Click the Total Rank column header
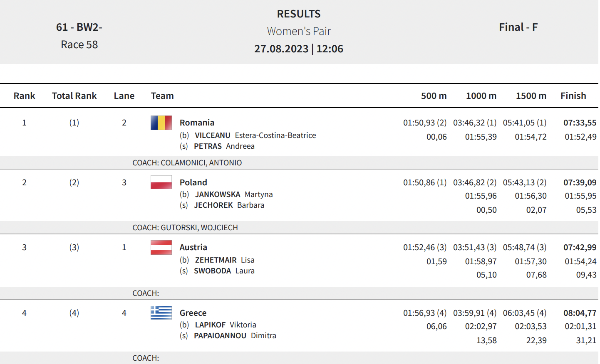 click(x=74, y=96)
